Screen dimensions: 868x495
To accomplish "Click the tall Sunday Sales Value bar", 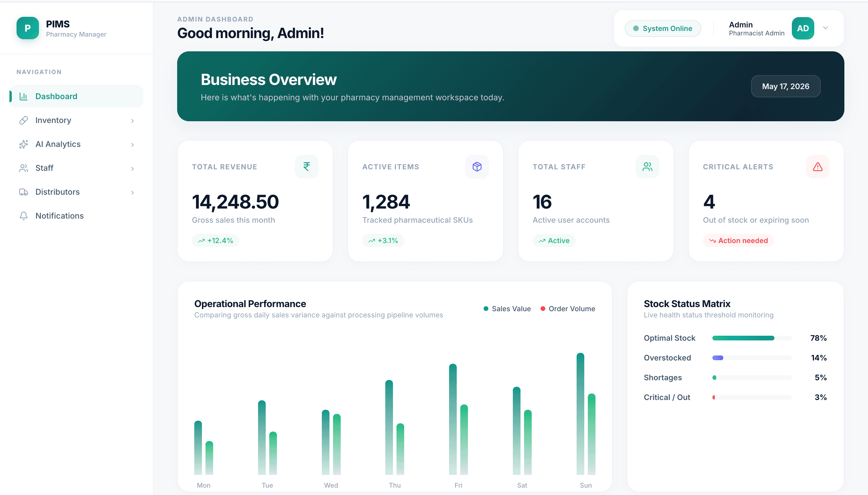I will click(x=580, y=414).
